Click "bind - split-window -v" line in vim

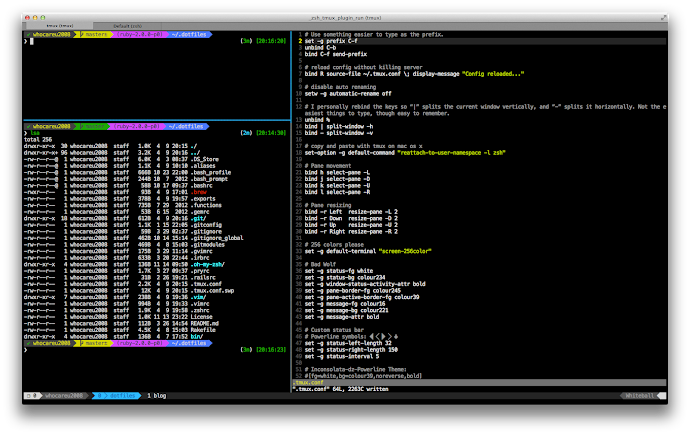[x=339, y=133]
